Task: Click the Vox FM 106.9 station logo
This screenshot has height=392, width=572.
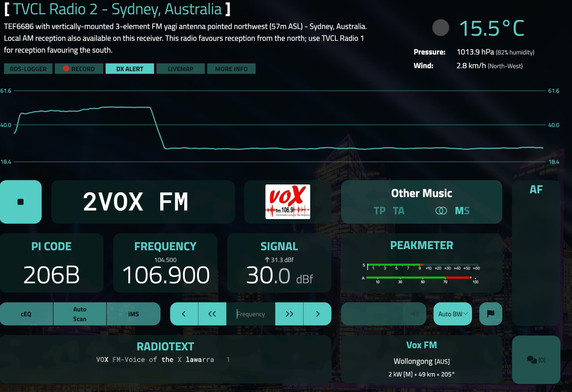Action: (x=287, y=202)
